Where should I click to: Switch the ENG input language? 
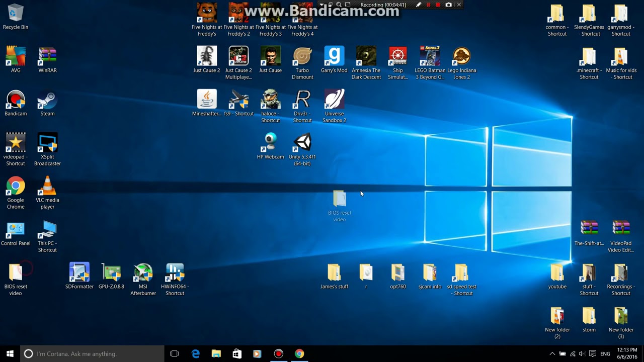[605, 354]
